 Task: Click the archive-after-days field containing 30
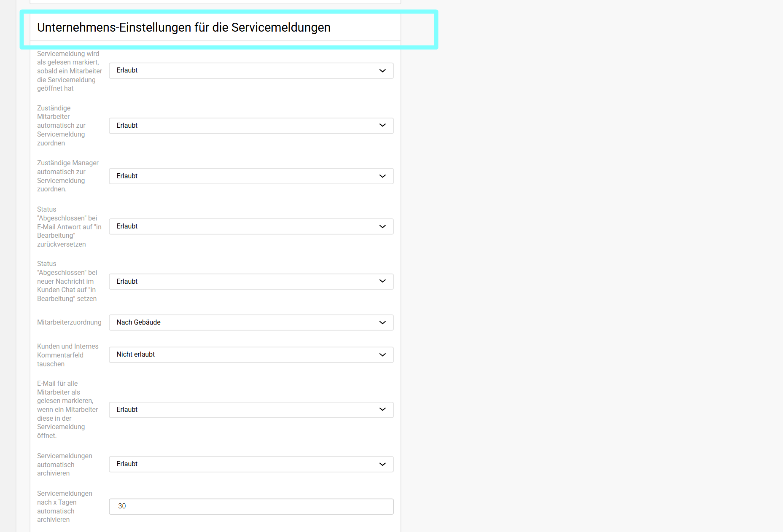pyautogui.click(x=251, y=506)
